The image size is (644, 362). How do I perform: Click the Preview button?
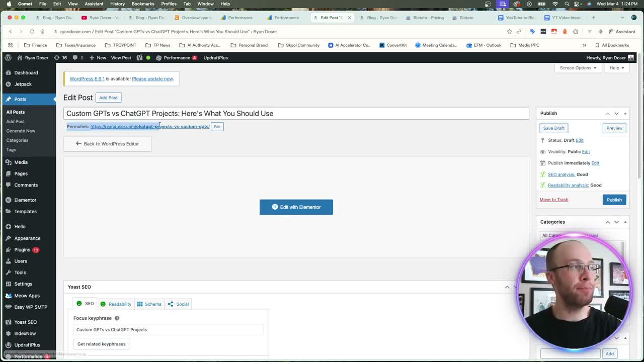[614, 128]
